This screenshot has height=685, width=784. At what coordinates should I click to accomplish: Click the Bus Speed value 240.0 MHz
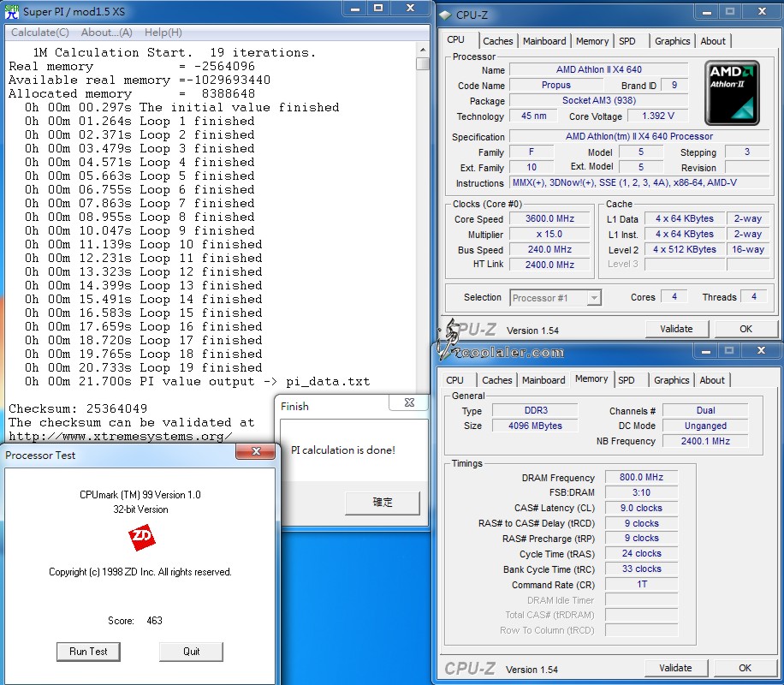click(x=549, y=249)
